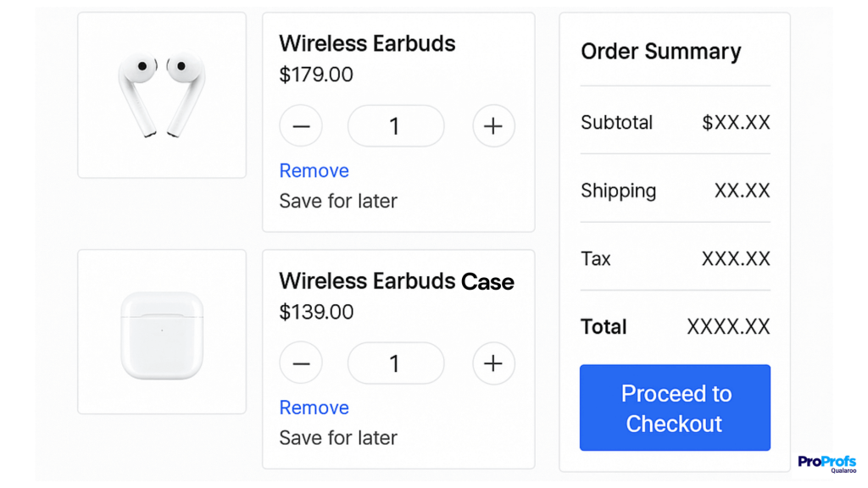Focus the Earbuds Case quantity field
The height and width of the screenshot is (488, 868).
(396, 363)
